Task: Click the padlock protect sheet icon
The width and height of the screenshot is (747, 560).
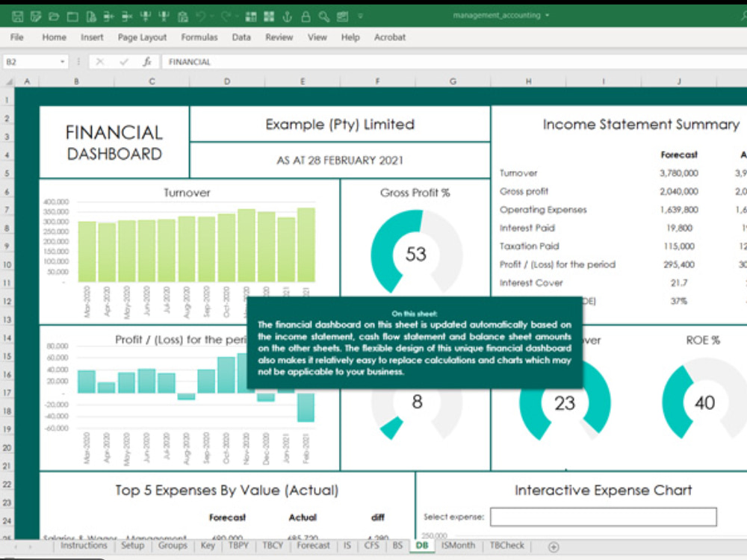Action: 306,16
